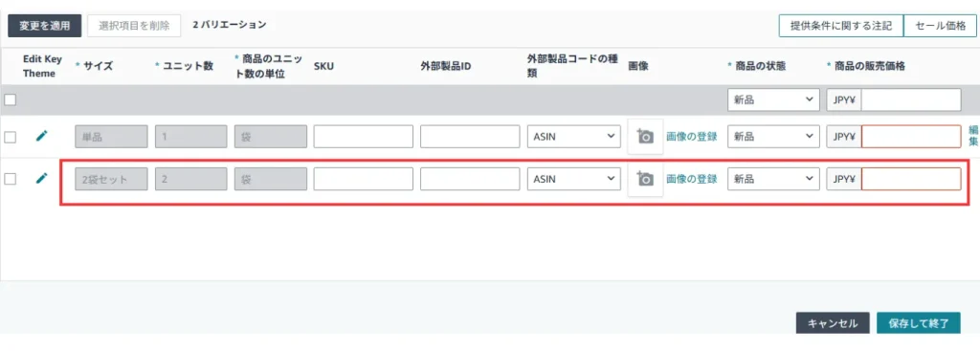Image resolution: width=980 pixels, height=351 pixels.
Task: Click the SKU field in 単品 row
Action: click(x=363, y=137)
